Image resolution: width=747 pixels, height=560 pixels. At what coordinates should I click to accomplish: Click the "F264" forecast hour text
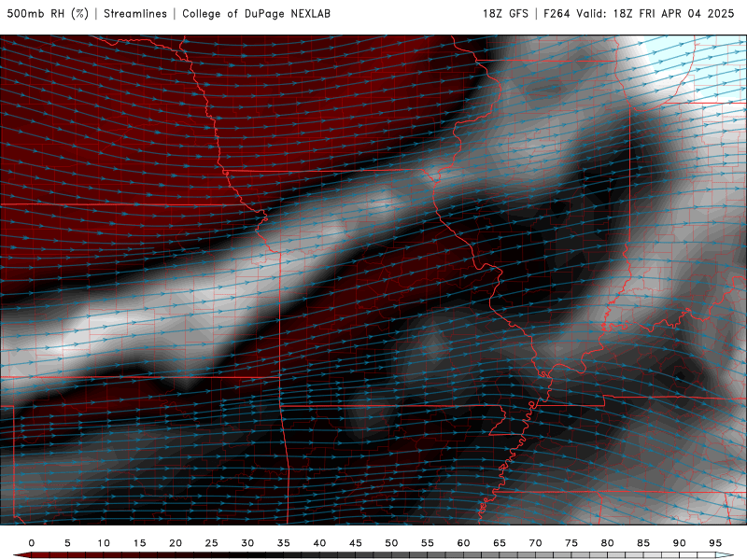557,14
